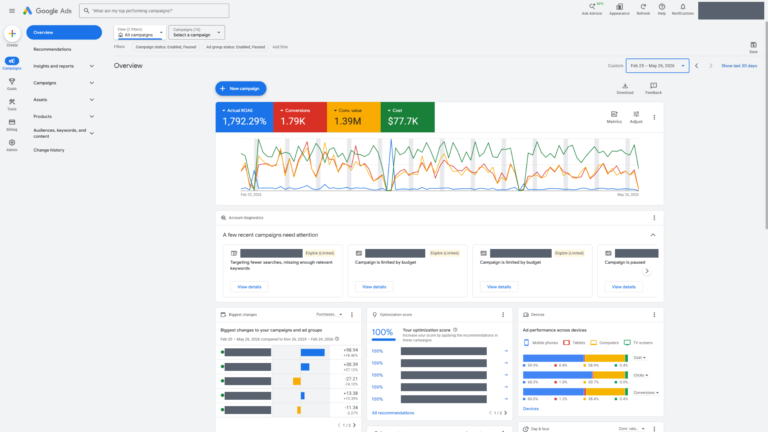Click the Google Ads logo
The width and height of the screenshot is (768, 432).
(x=48, y=11)
